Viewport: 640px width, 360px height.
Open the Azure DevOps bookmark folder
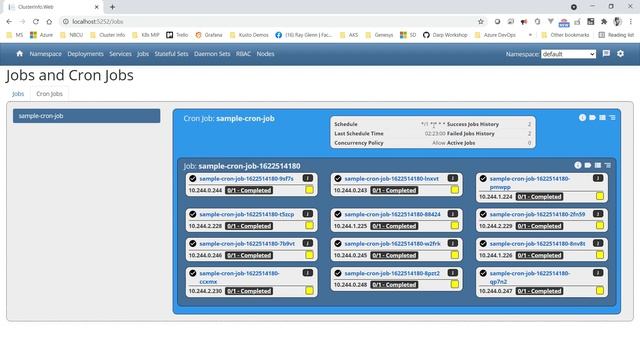495,35
